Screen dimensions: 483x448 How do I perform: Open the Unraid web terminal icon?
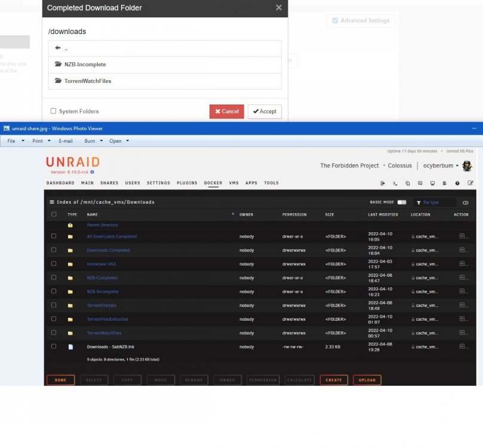(x=395, y=183)
